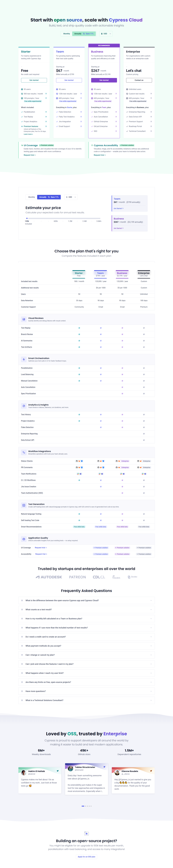The width and height of the screenshot is (173, 868).
Task: Click help icon next to Jira Integration
Action: [x=81, y=122]
